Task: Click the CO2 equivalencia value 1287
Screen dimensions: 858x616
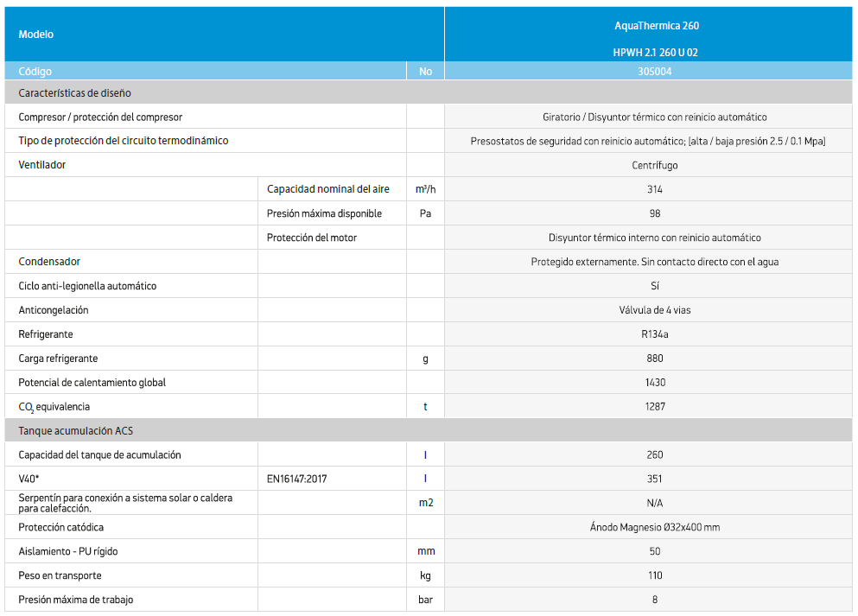Action: click(655, 406)
